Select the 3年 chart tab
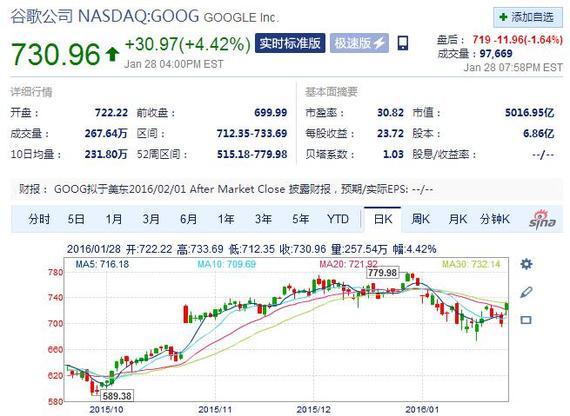 263,219
